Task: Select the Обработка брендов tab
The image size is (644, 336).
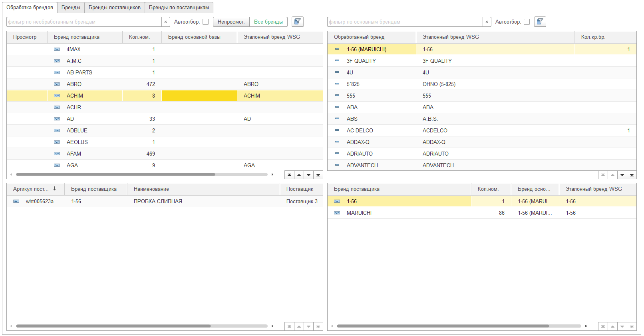Action: click(30, 8)
